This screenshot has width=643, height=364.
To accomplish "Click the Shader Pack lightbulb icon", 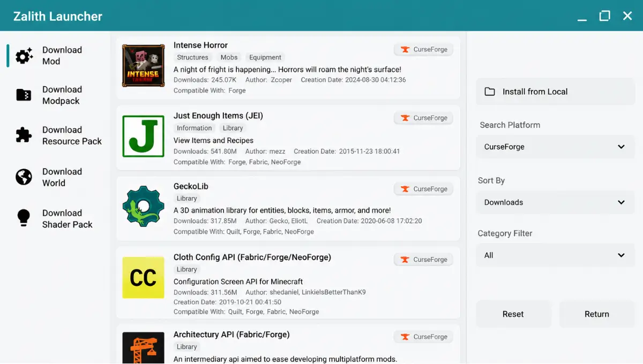I will point(24,218).
